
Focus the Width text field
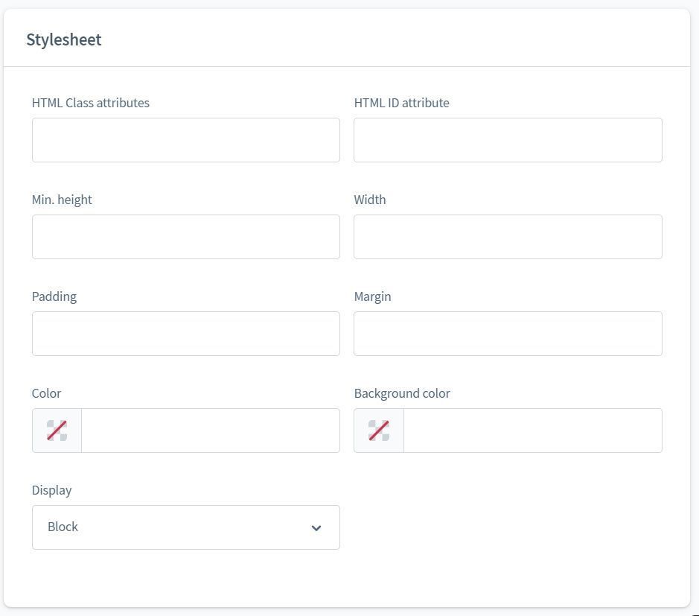(x=508, y=237)
